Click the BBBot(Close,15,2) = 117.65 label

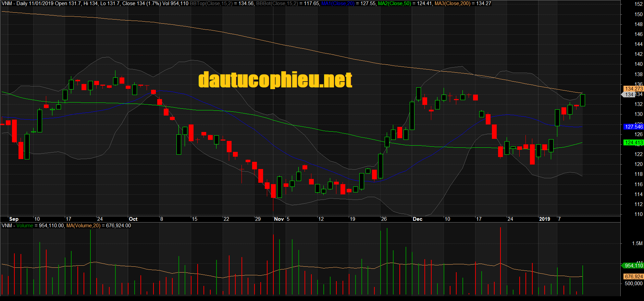click(x=288, y=3)
